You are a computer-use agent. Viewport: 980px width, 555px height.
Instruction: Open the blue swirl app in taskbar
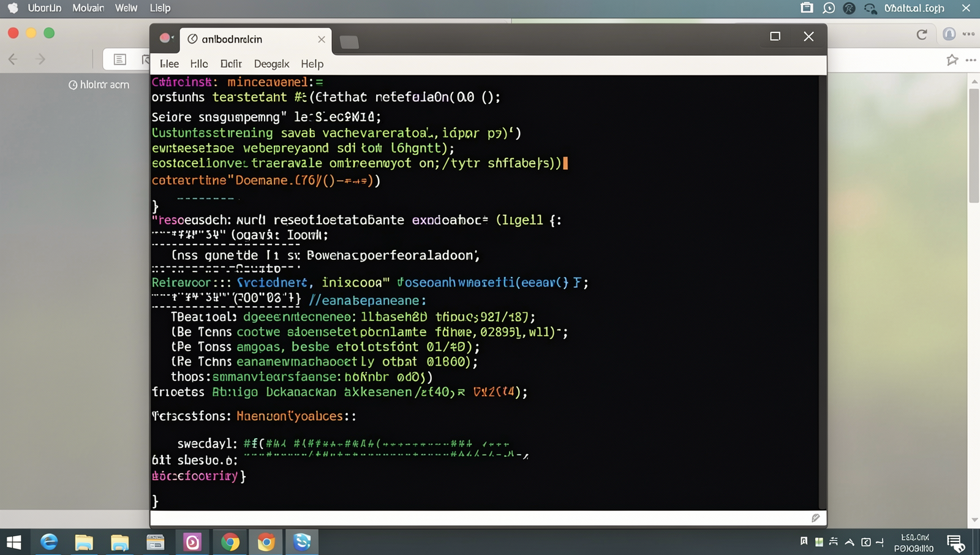(302, 542)
